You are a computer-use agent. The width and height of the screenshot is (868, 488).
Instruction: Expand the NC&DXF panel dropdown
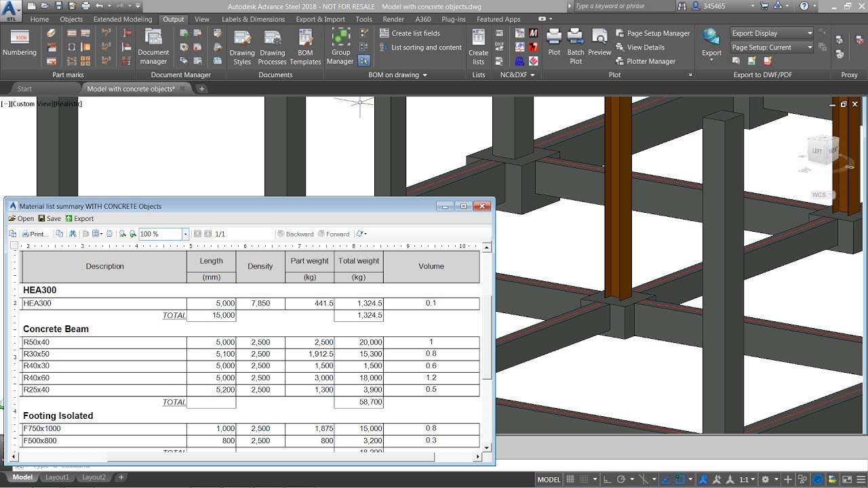click(533, 75)
